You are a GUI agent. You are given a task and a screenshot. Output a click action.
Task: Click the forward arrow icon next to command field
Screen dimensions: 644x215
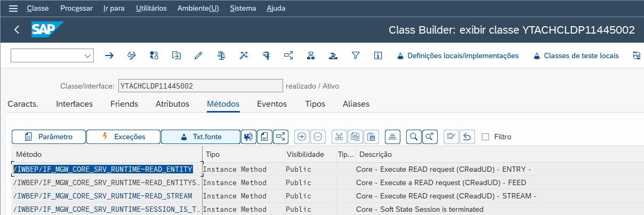coord(109,55)
